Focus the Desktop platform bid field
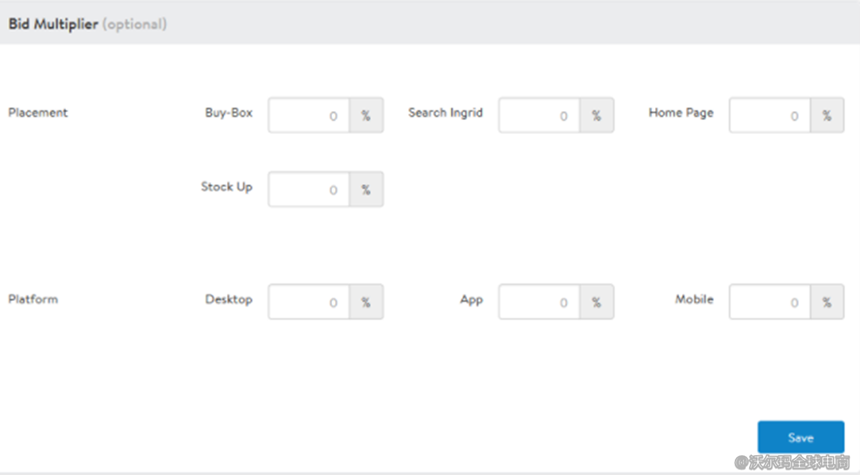Image resolution: width=860 pixels, height=475 pixels. pos(309,302)
